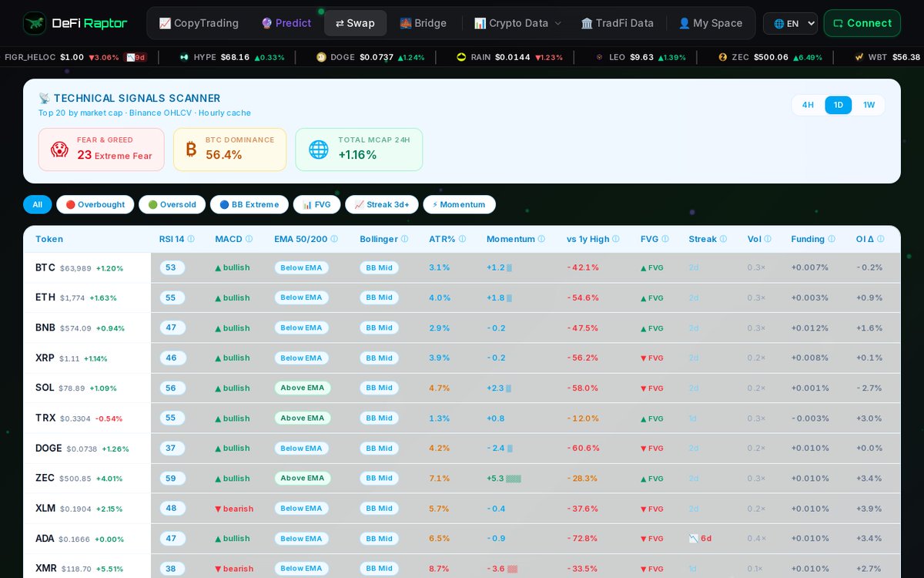
Task: Click DOGE RSI value 37
Action: coord(171,448)
